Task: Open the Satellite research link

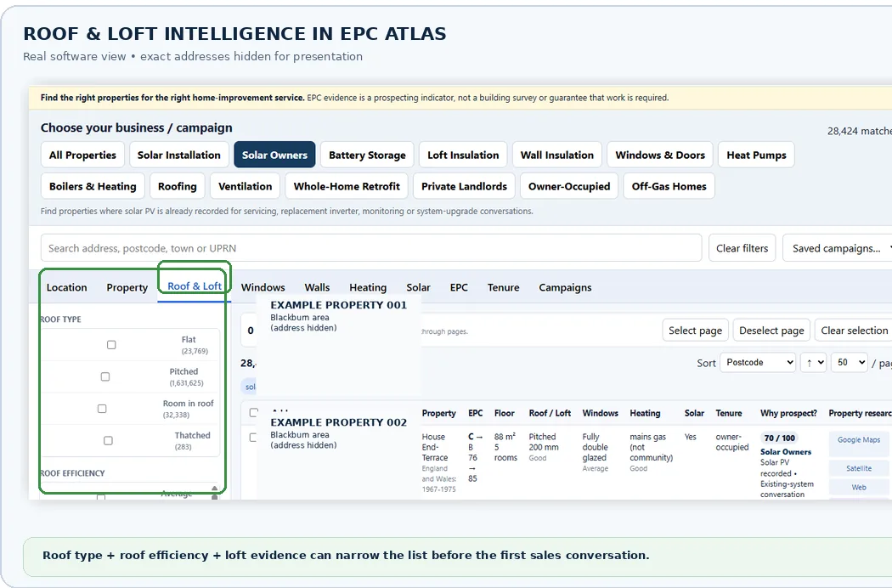Action: pyautogui.click(x=858, y=468)
